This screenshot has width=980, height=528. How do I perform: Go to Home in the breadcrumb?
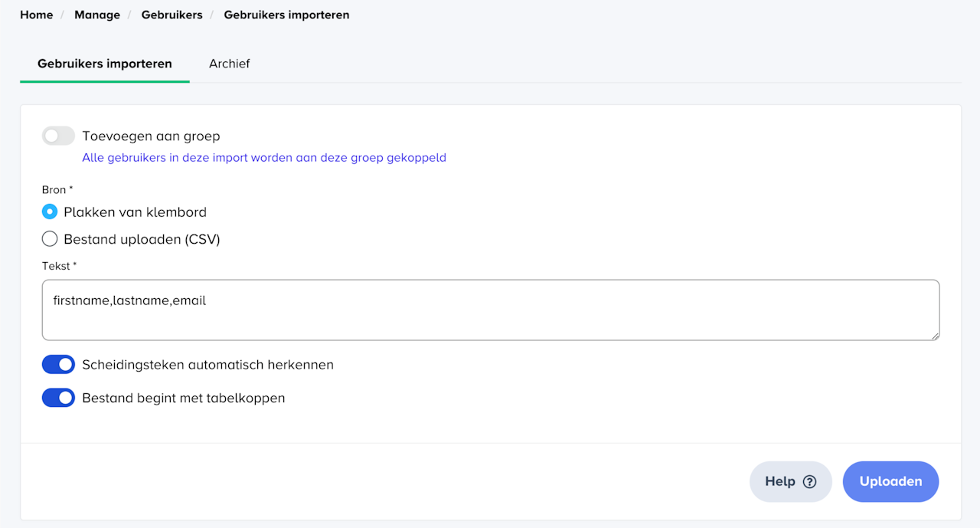point(36,15)
